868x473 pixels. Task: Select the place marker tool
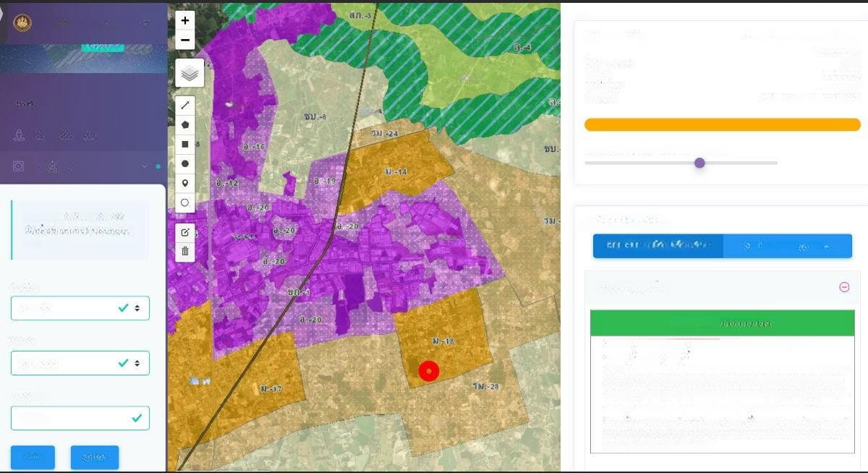[185, 183]
